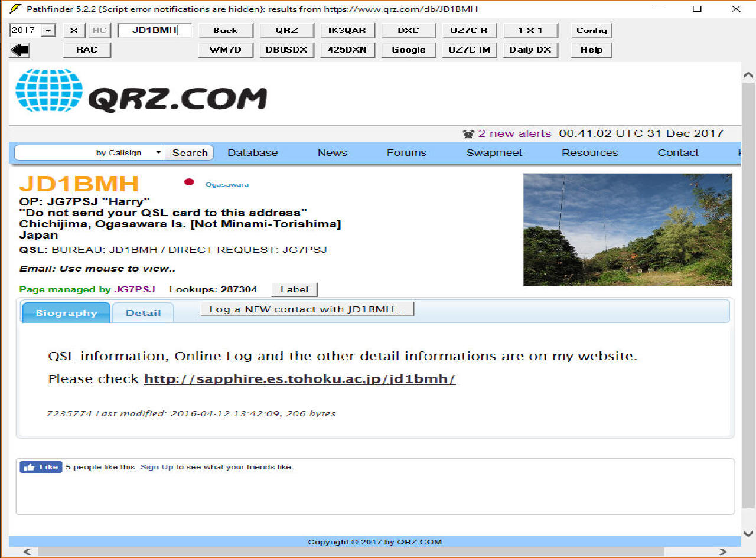Click the Lookups: 287304 text
The height and width of the screenshot is (558, 756).
point(213,289)
